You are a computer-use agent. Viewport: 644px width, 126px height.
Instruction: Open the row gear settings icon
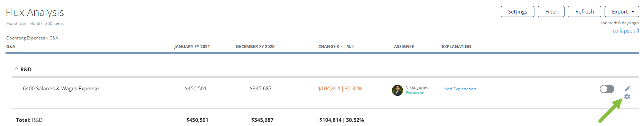tap(627, 97)
